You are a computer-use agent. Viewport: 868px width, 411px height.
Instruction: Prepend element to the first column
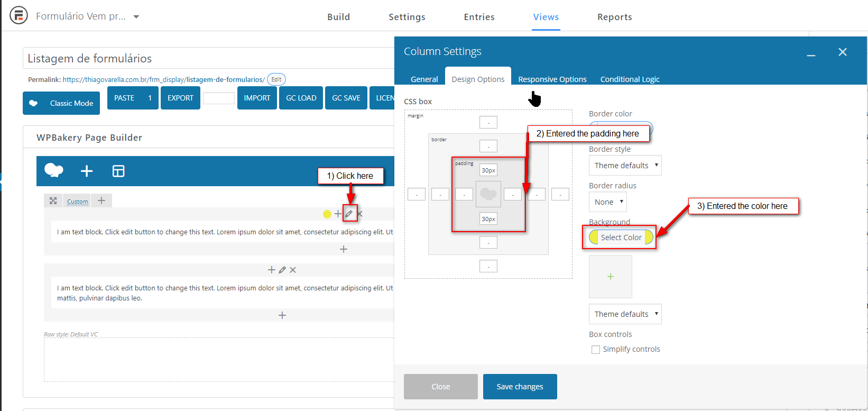(x=338, y=214)
